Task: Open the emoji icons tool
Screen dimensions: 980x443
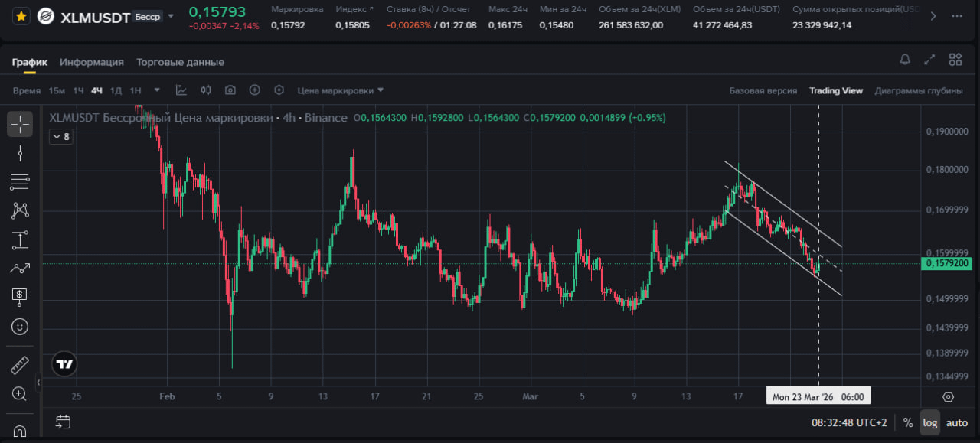Action: pos(20,326)
